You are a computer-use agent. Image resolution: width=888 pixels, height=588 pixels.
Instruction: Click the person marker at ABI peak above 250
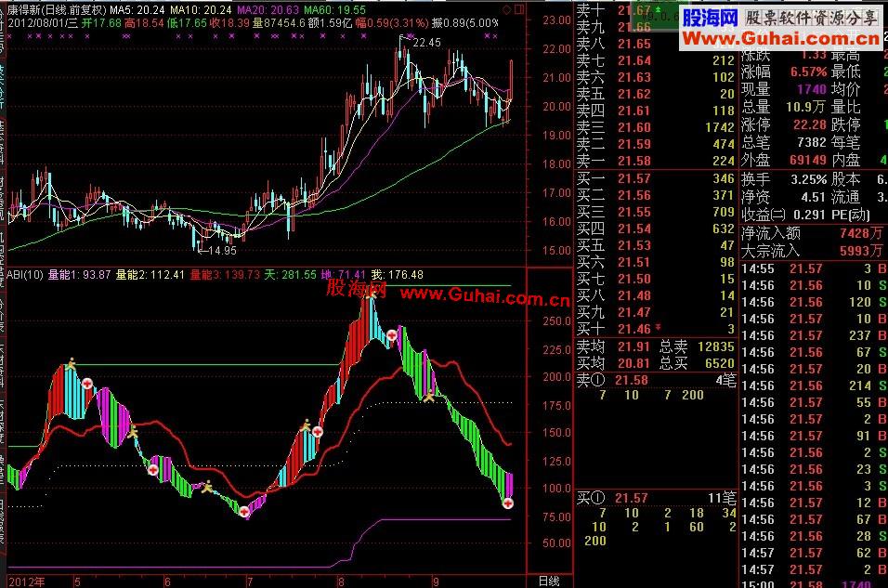click(370, 294)
